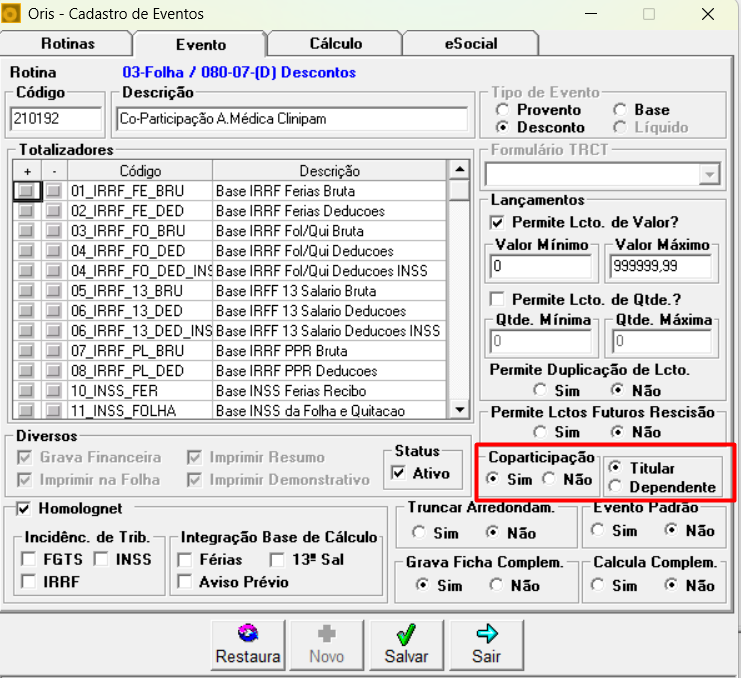
Task: Click the Restaura button icon
Action: (x=248, y=633)
